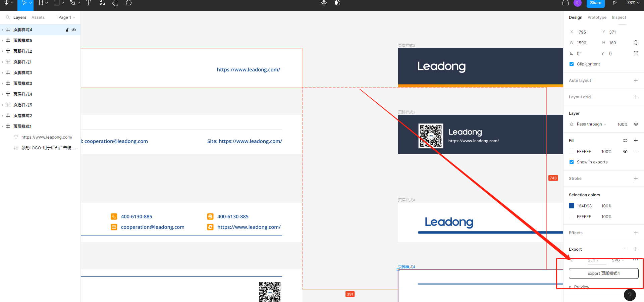Select the Comment tool

pos(128,3)
